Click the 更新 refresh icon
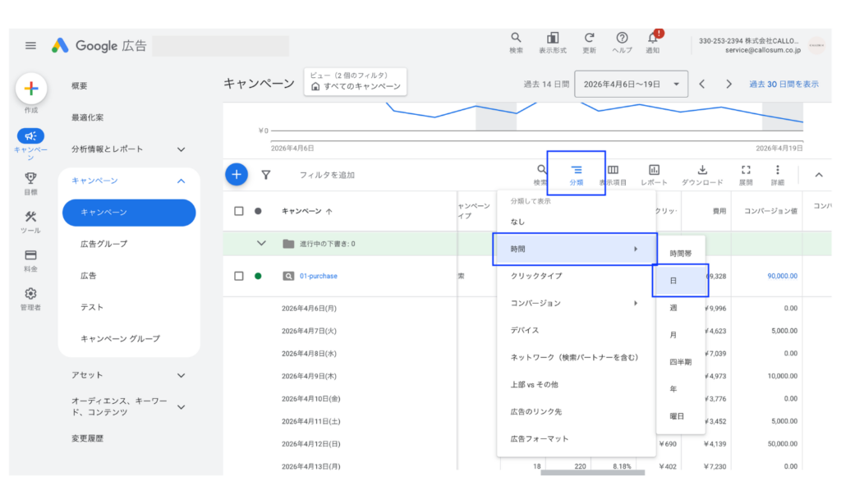 click(x=589, y=39)
